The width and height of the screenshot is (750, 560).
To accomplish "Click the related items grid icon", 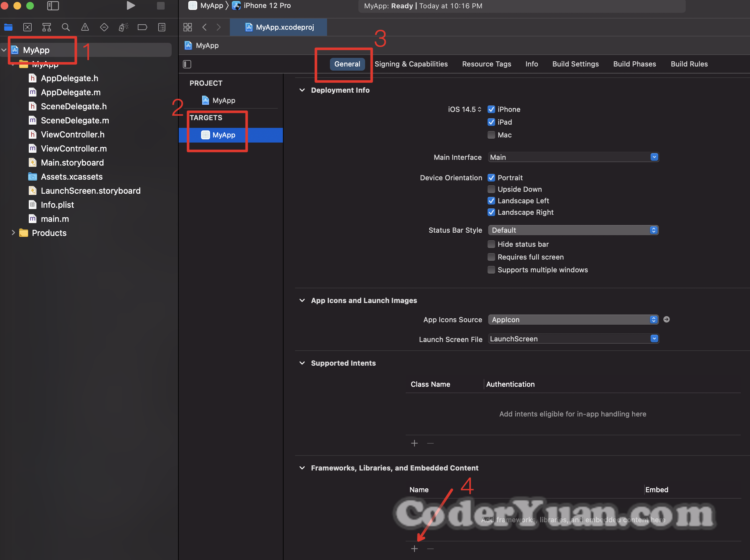I will (x=187, y=27).
